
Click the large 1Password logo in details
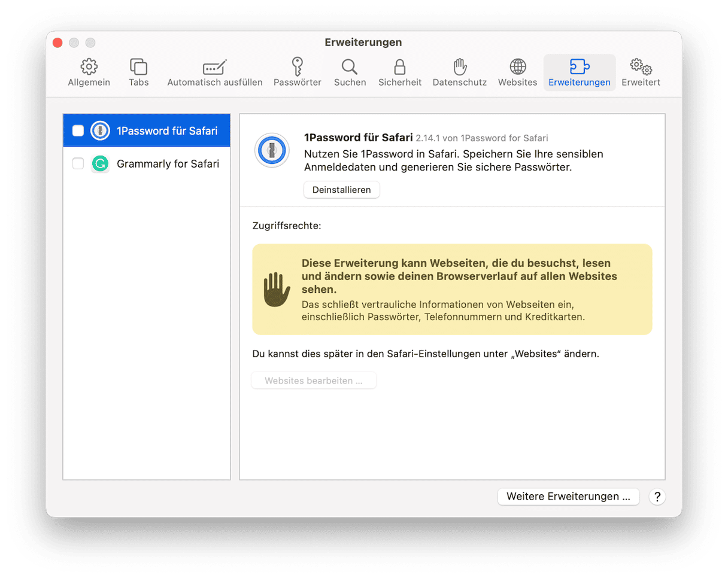pos(272,150)
